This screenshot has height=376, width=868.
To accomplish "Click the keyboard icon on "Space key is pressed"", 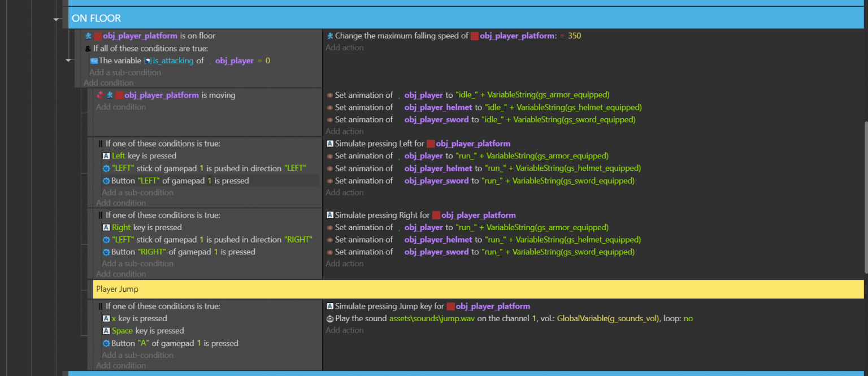I will click(106, 331).
